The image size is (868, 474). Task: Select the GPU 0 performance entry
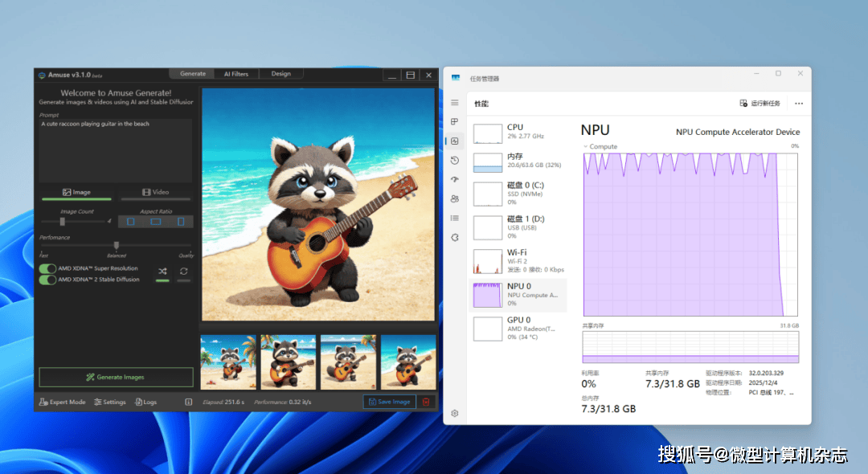(x=518, y=328)
